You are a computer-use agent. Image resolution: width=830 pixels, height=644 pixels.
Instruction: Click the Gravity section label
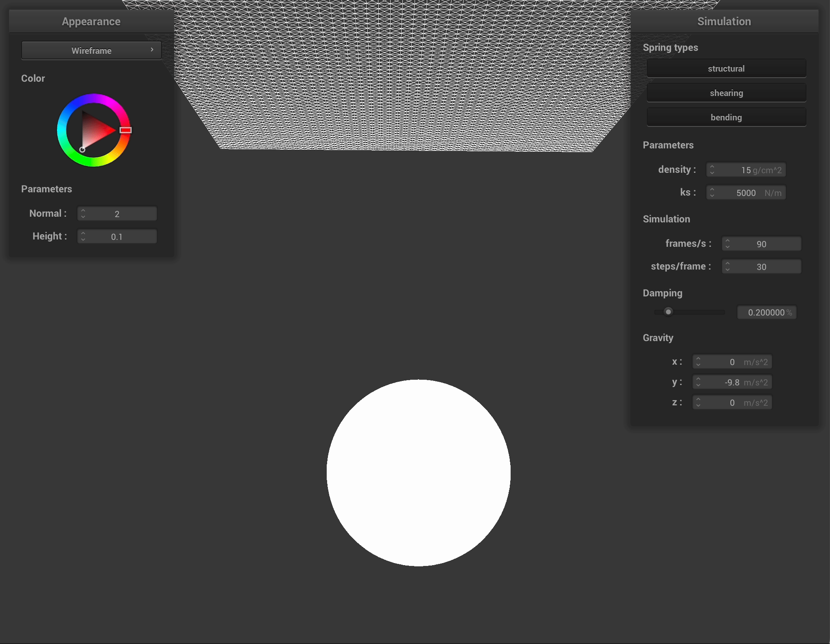(658, 338)
